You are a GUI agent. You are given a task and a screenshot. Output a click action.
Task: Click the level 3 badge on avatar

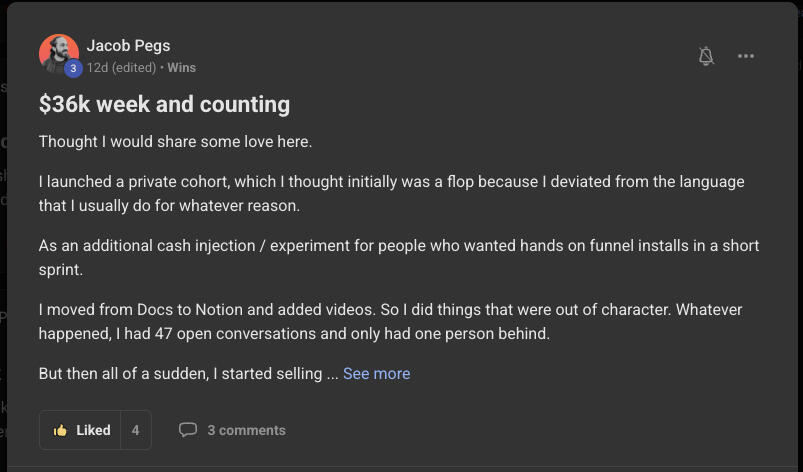[74, 68]
